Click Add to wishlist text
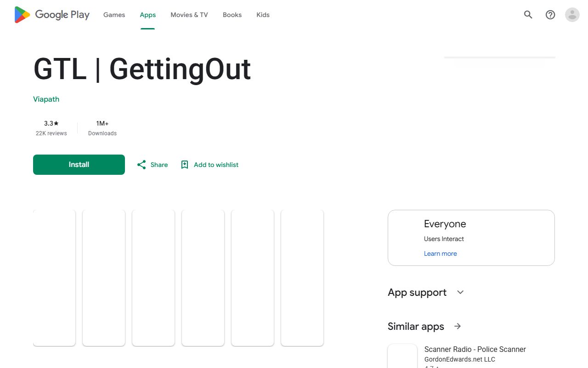 216,165
